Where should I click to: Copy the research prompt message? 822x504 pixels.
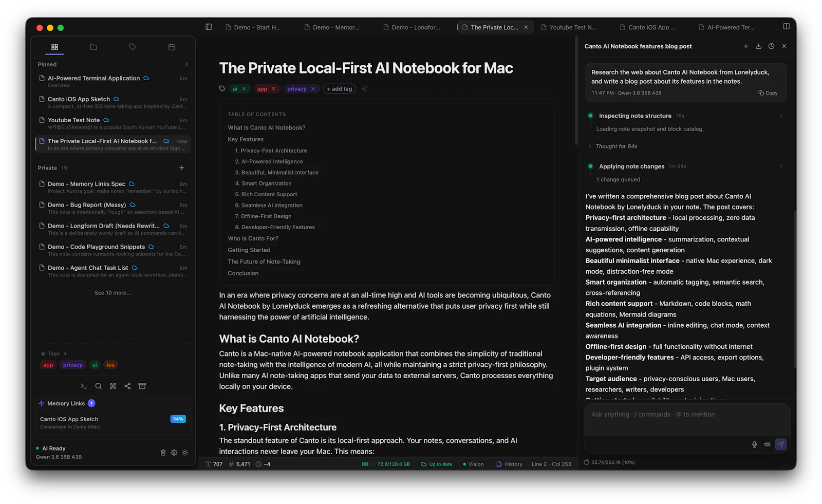[x=768, y=93]
